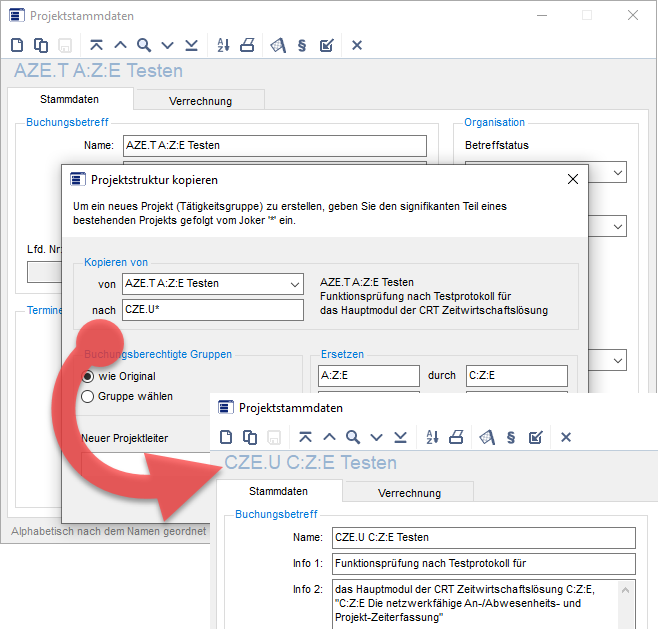The height and width of the screenshot is (629, 658).
Task: Switch to Verrechnung tab in lower window
Action: [x=409, y=493]
